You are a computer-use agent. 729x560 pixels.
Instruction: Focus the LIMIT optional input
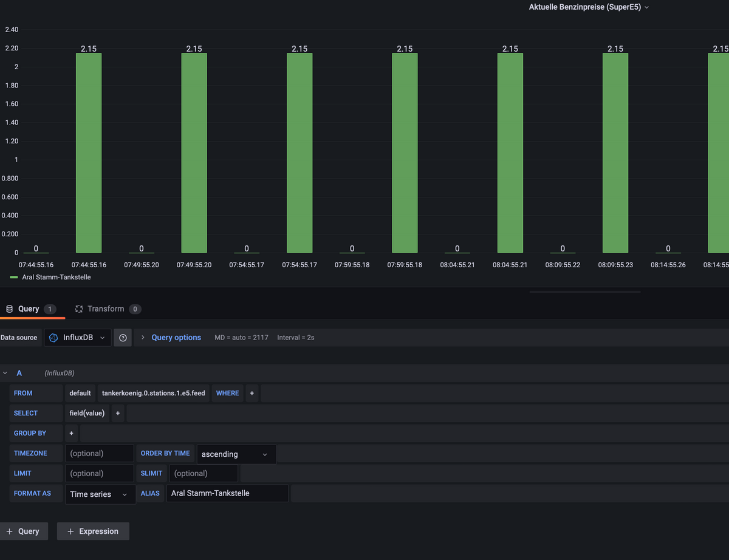[100, 473]
